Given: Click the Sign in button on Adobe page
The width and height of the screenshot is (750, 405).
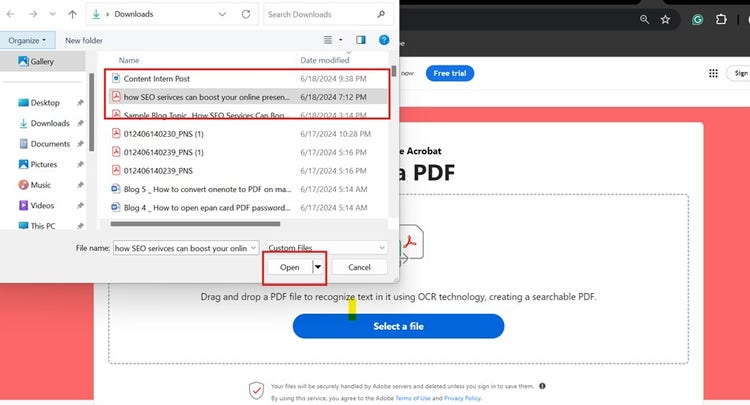Looking at the screenshot, I should [x=739, y=73].
